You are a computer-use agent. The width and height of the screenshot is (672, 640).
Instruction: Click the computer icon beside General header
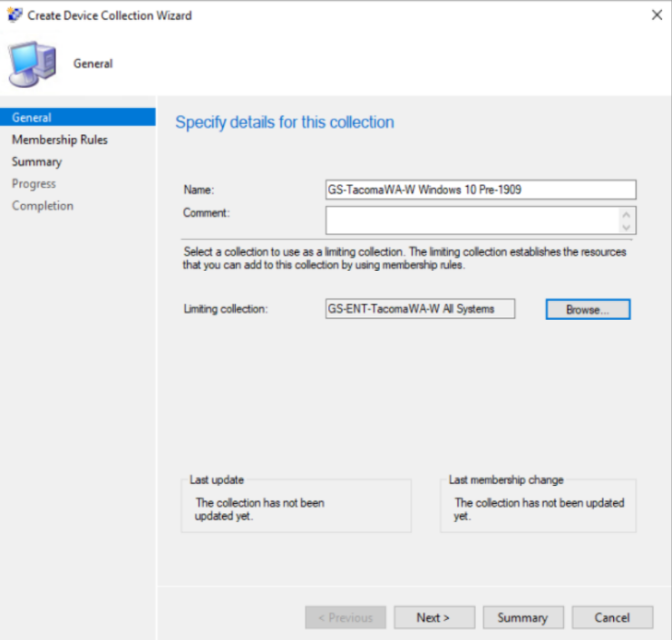tap(33, 63)
